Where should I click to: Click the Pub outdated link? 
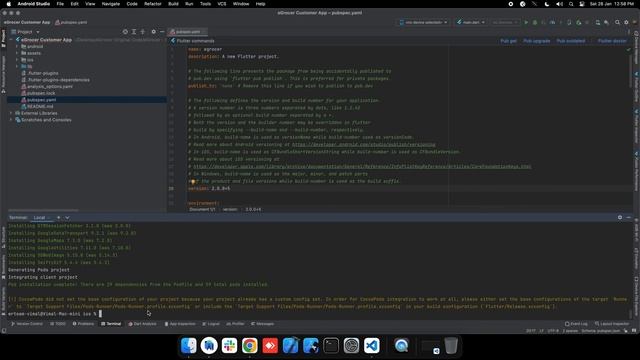tap(571, 41)
